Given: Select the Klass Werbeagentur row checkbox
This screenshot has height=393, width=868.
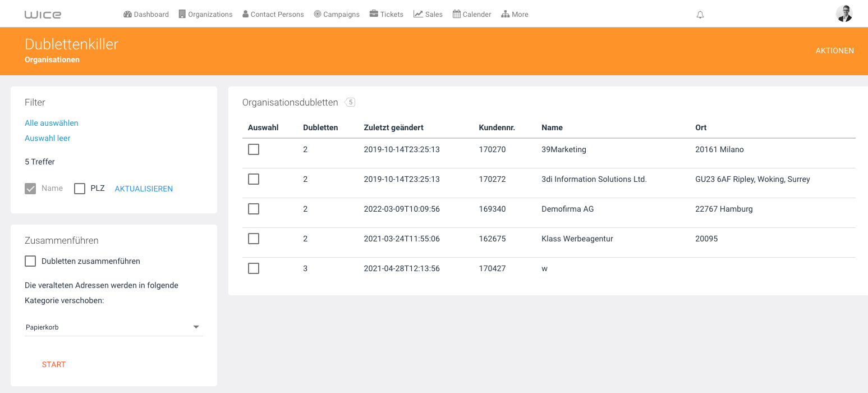Looking at the screenshot, I should (x=254, y=239).
